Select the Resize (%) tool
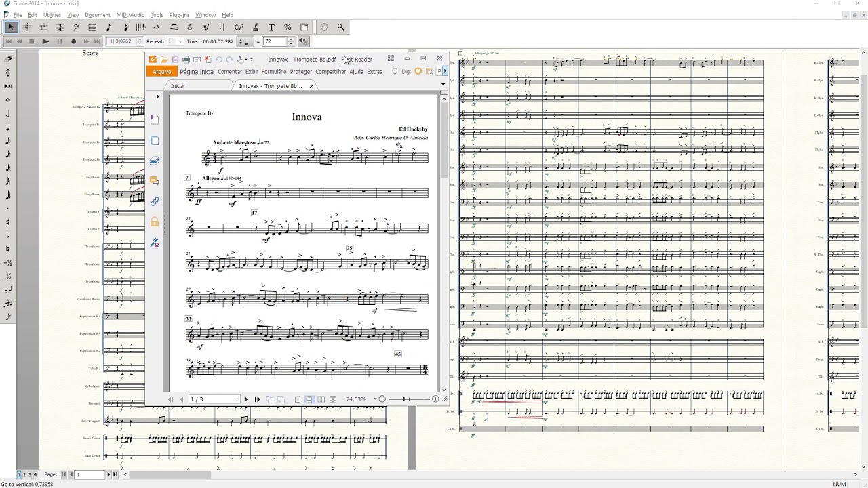 [x=288, y=27]
